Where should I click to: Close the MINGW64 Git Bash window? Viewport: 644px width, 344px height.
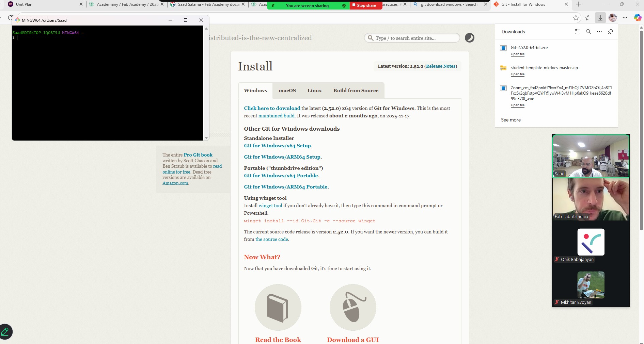coord(201,20)
